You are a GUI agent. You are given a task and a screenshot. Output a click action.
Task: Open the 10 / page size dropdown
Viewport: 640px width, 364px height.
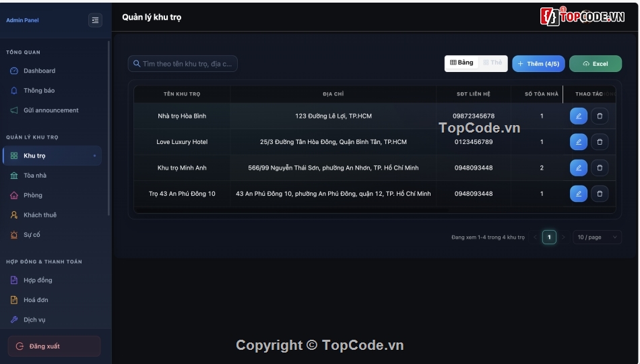tap(597, 238)
